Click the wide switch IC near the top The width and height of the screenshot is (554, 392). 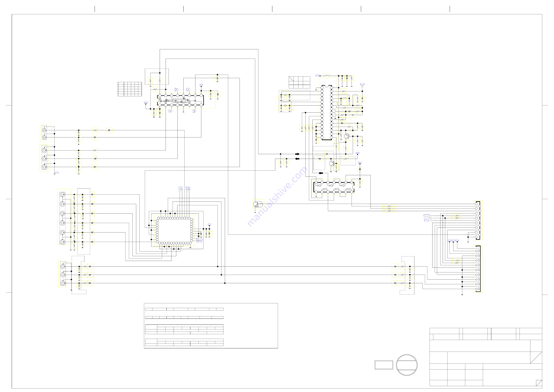tap(181, 100)
